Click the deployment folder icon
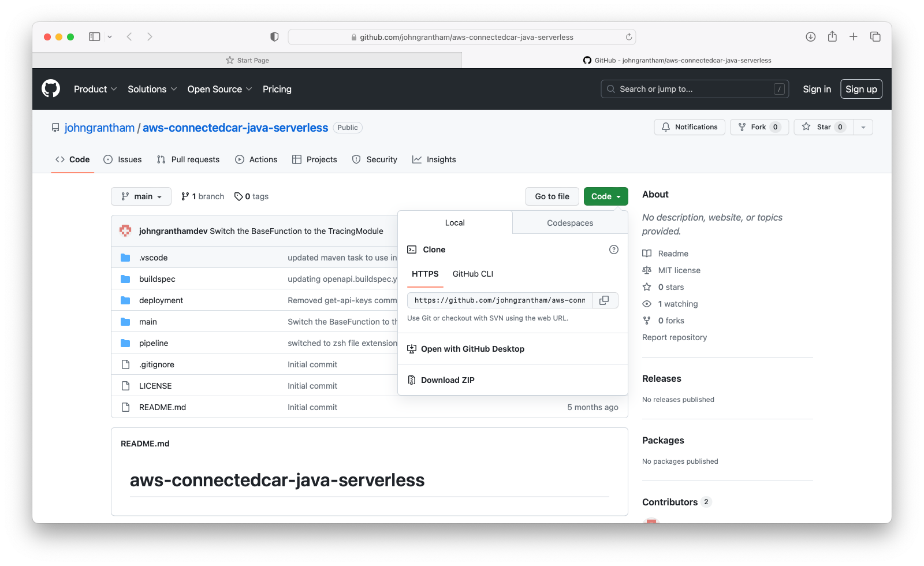 tap(125, 300)
